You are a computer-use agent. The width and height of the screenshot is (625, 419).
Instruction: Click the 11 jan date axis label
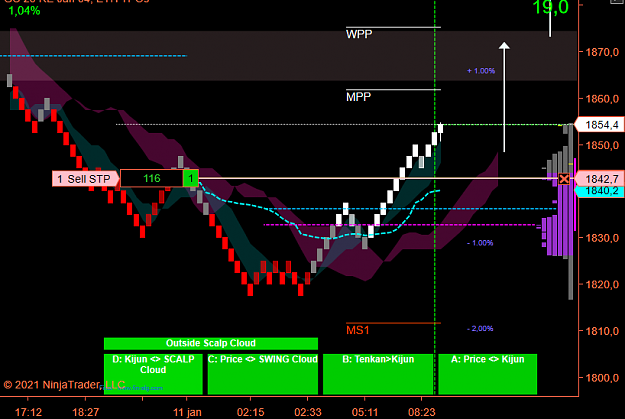point(187,412)
